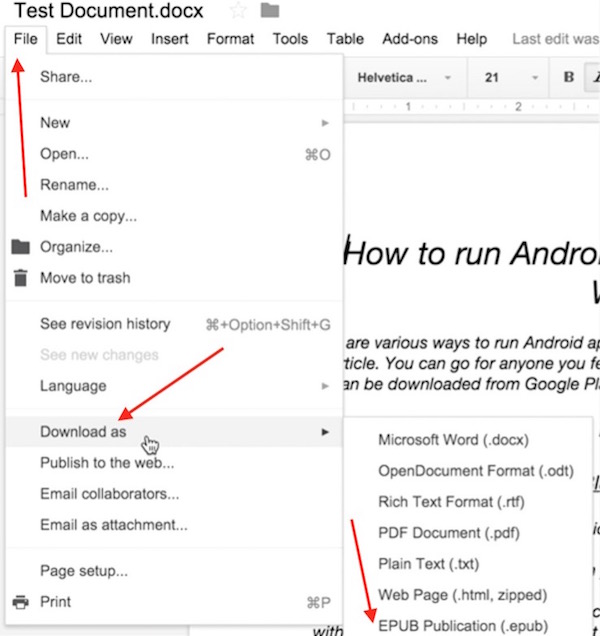Select Microsoft Word (.docx) option
Viewport: 600px width, 636px height.
(x=453, y=439)
